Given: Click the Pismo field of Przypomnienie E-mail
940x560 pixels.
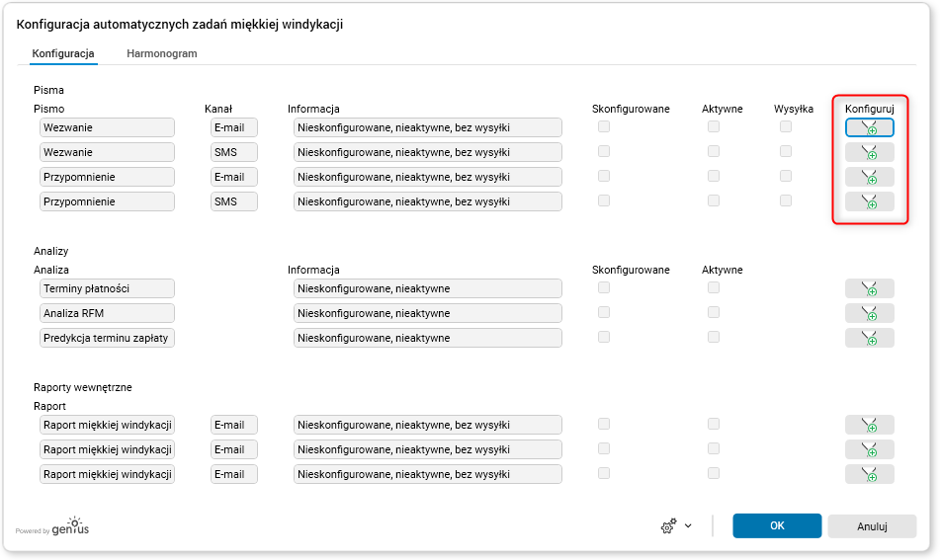Looking at the screenshot, I should (108, 177).
